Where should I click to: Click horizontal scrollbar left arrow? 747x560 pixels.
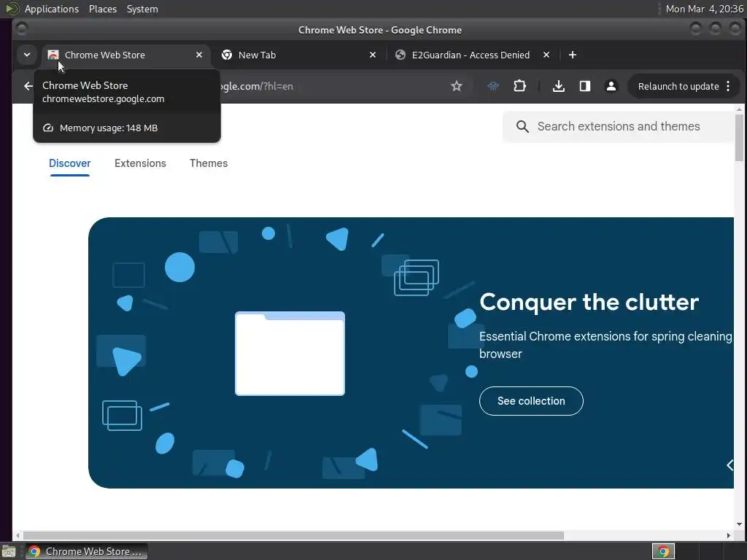pyautogui.click(x=18, y=536)
